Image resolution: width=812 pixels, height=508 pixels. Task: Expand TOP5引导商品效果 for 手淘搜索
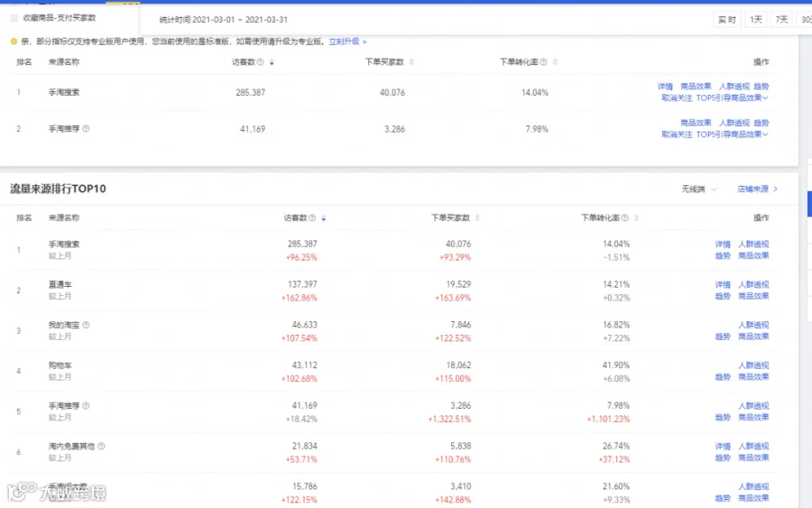(x=732, y=97)
